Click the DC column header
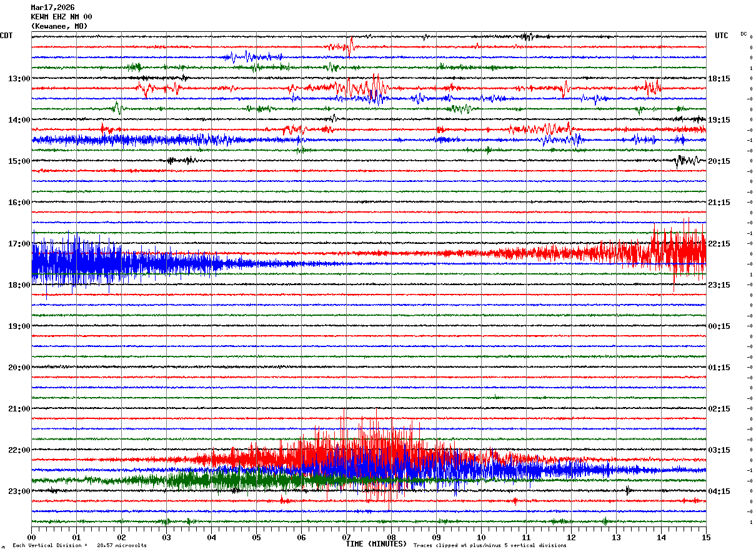 point(744,34)
